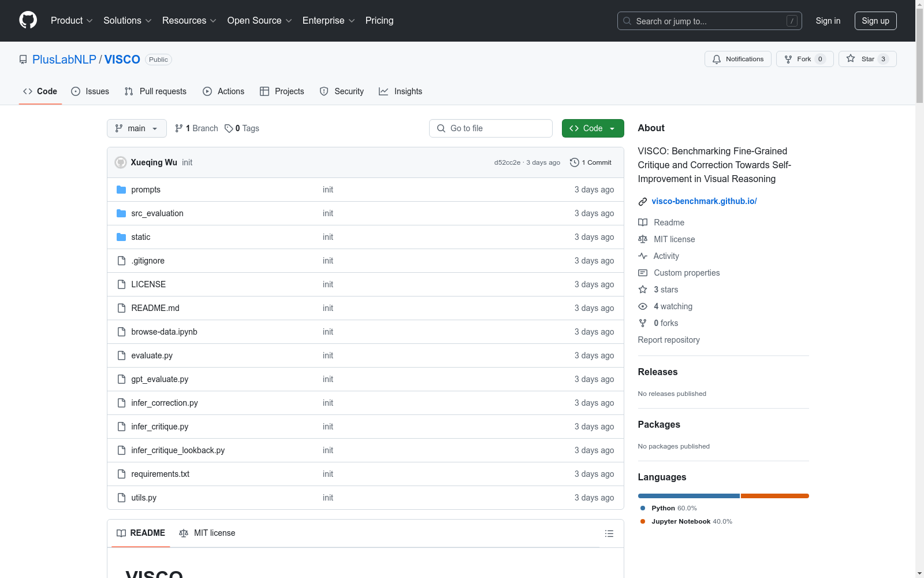Open the green Code dropdown button
This screenshot has height=578, width=924.
[593, 128]
